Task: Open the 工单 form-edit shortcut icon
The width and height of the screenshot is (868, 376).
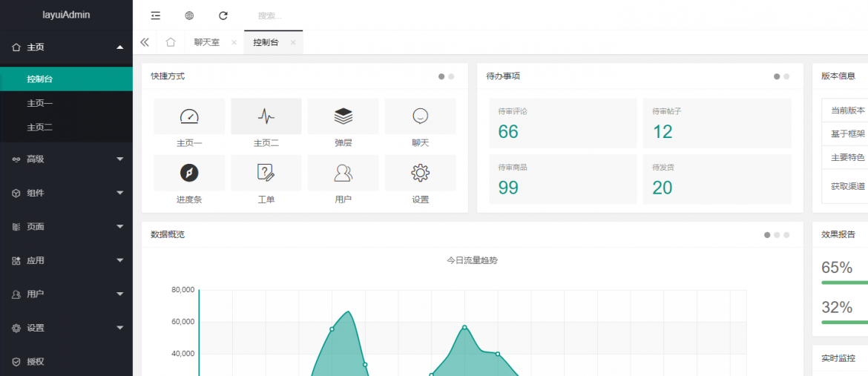Action: tap(266, 173)
